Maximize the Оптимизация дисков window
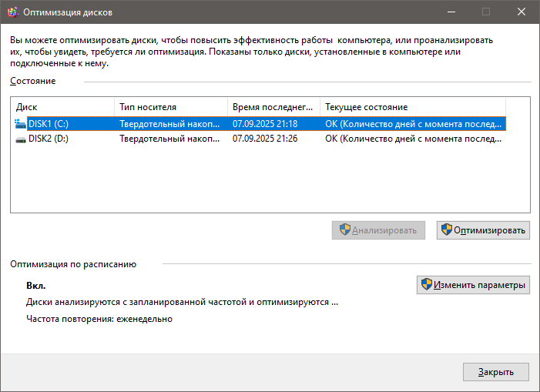The image size is (540, 392). click(x=486, y=12)
